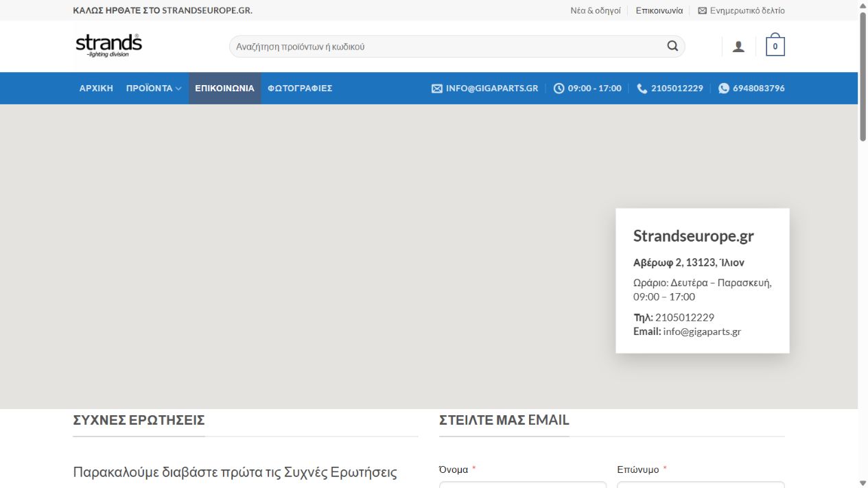868x488 pixels.
Task: Click the envelope icon for Ενημερωτικό δελτίο
Action: (702, 11)
